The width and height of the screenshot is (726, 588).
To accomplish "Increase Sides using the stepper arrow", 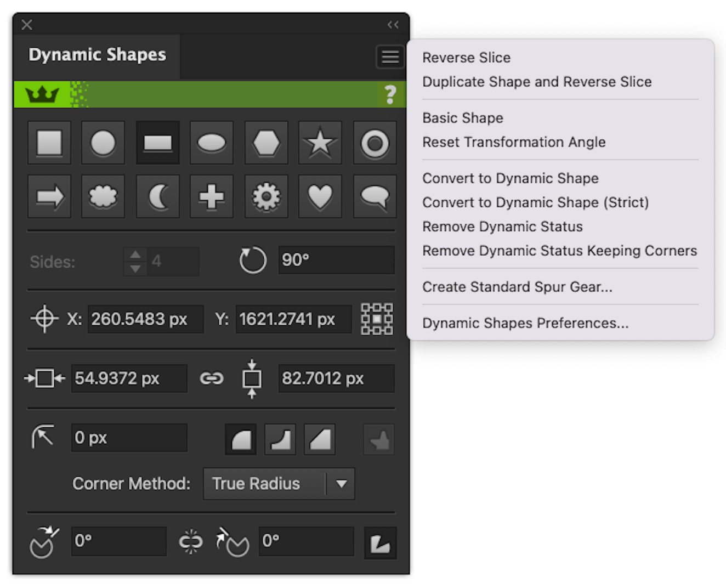I will [135, 255].
